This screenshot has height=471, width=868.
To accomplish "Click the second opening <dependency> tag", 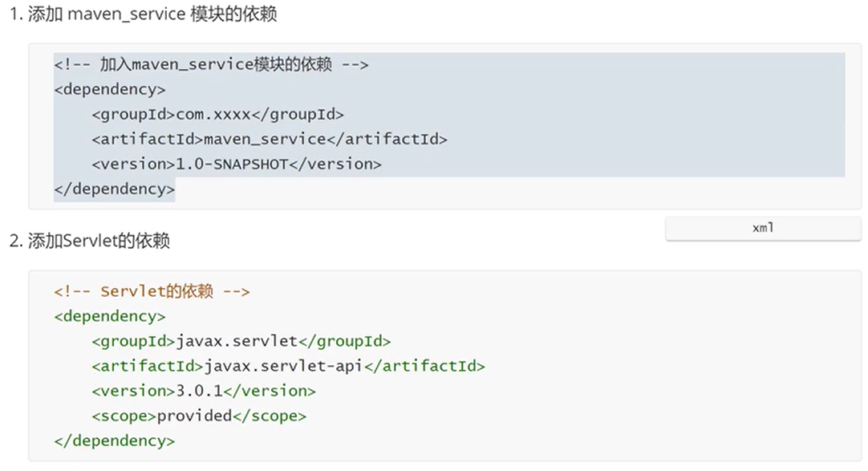I will pos(110,317).
